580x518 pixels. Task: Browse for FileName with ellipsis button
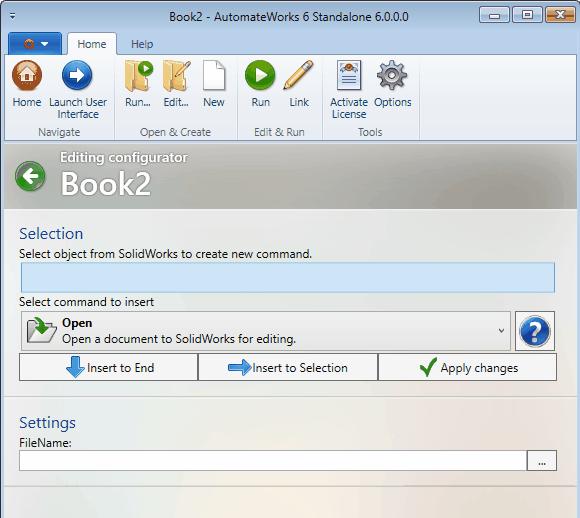542,461
